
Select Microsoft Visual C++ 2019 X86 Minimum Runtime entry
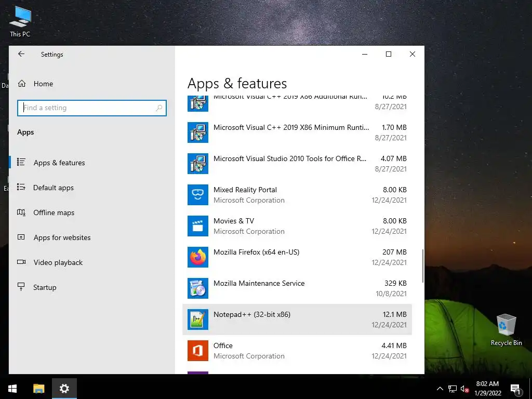[297, 132]
